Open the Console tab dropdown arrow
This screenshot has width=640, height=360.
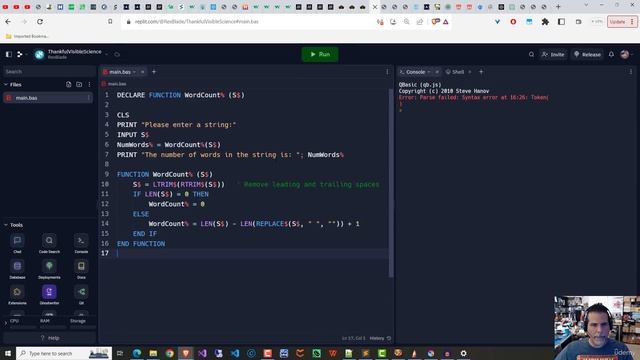coord(429,72)
